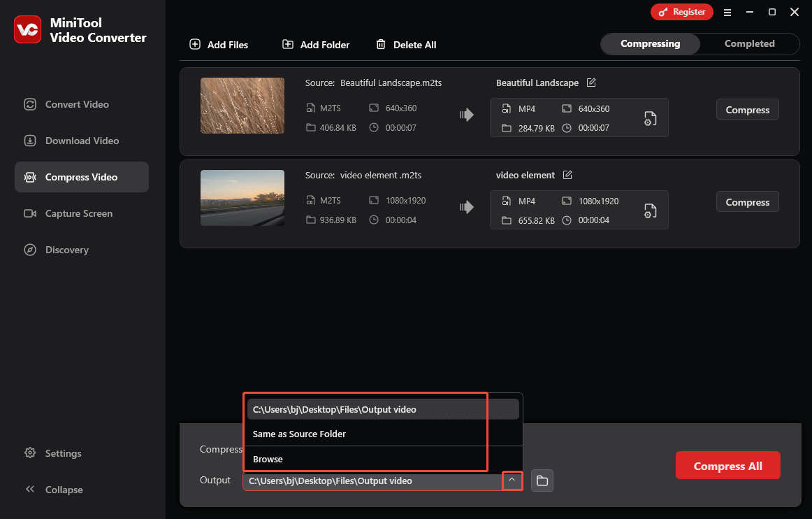Click the 936.89 KB source size
This screenshot has width=812, height=519.
pos(338,220)
